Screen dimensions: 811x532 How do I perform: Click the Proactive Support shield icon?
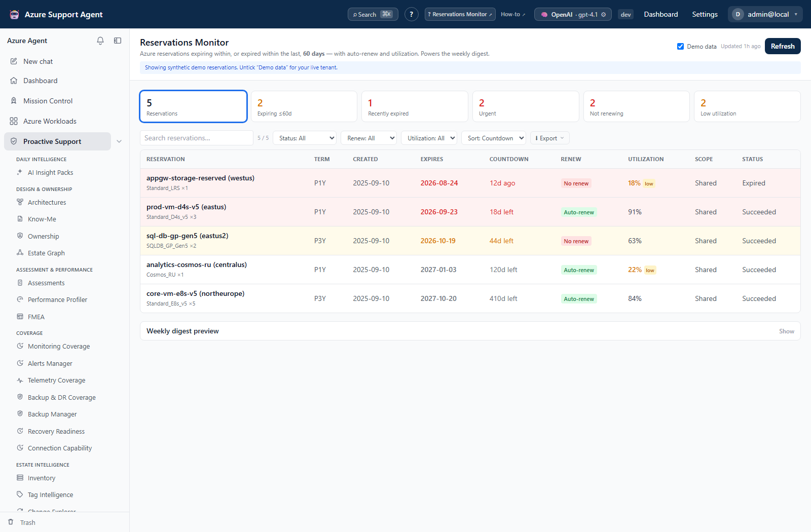coord(14,141)
